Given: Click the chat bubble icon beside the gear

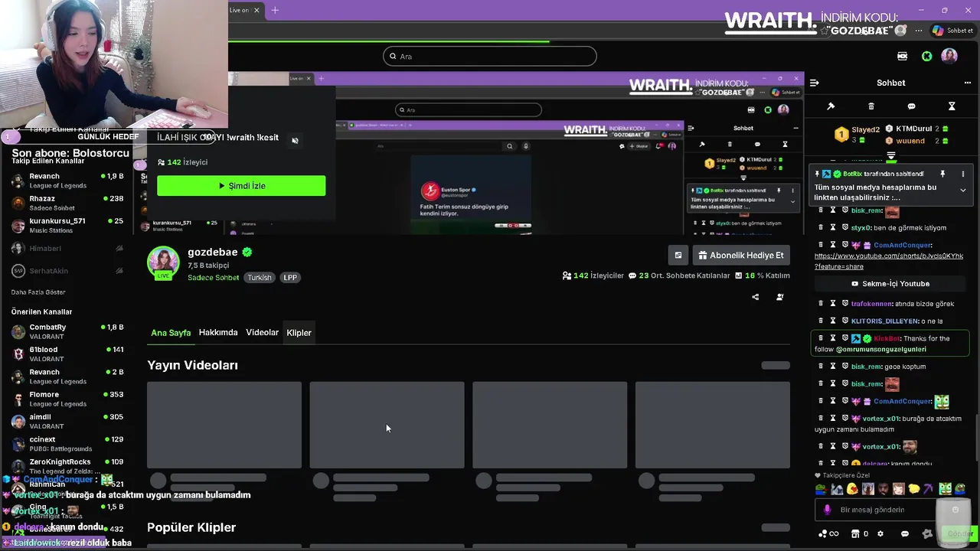Looking at the screenshot, I should [x=905, y=533].
